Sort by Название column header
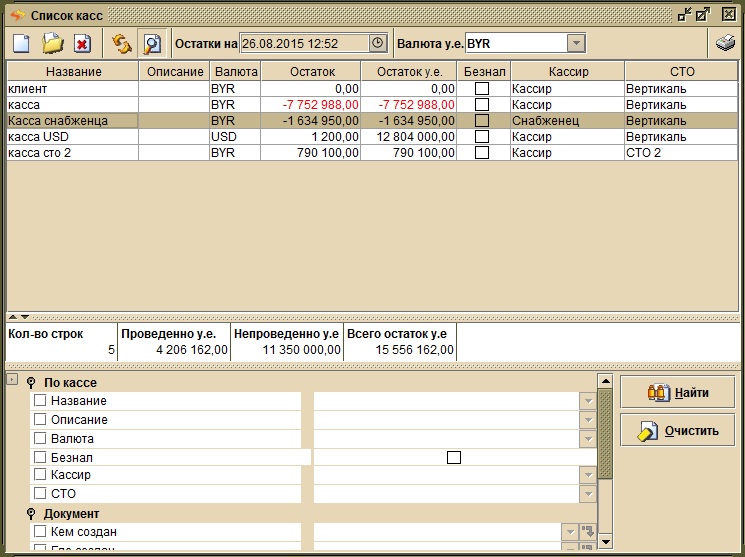Image resolution: width=745 pixels, height=557 pixels. [x=73, y=71]
